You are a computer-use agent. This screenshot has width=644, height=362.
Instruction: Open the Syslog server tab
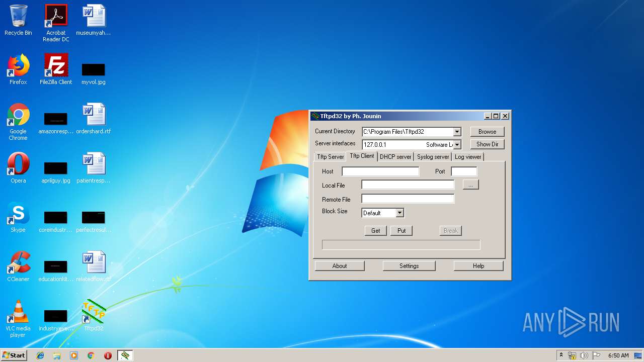click(x=433, y=157)
